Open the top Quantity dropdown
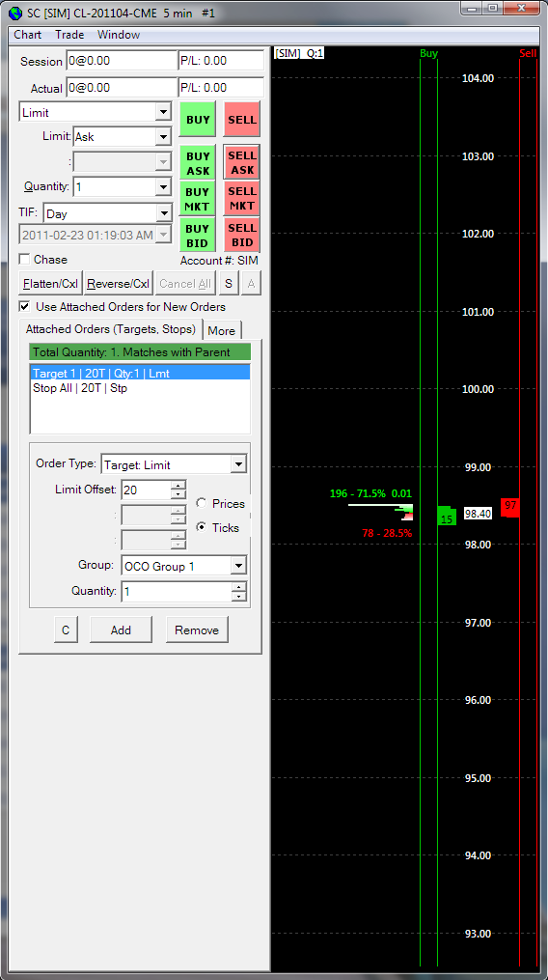The height and width of the screenshot is (980, 548). [162, 186]
